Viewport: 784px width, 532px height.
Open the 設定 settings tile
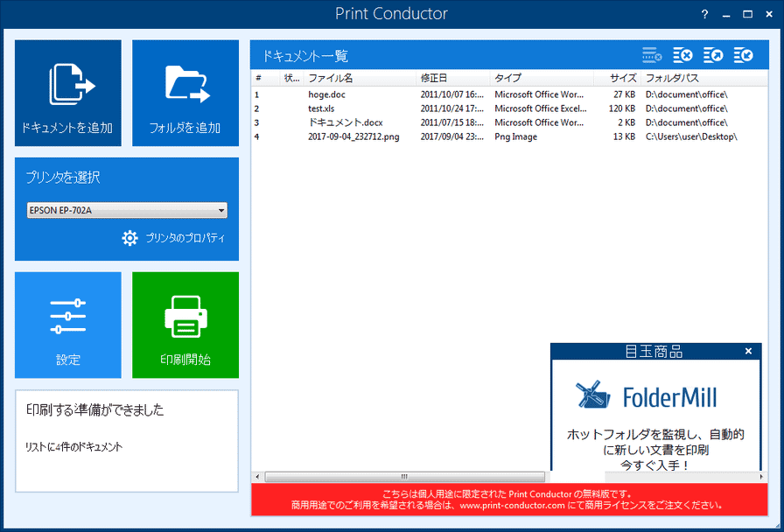click(x=68, y=325)
